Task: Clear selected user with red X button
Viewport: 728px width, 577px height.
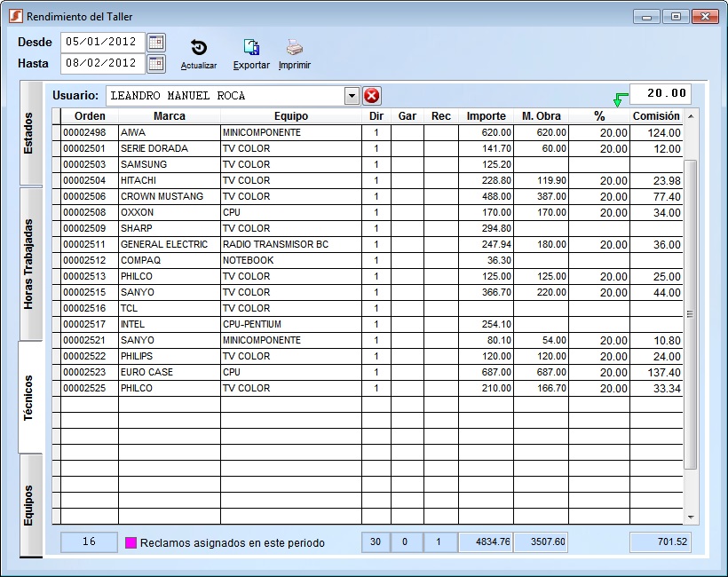Action: click(x=372, y=96)
